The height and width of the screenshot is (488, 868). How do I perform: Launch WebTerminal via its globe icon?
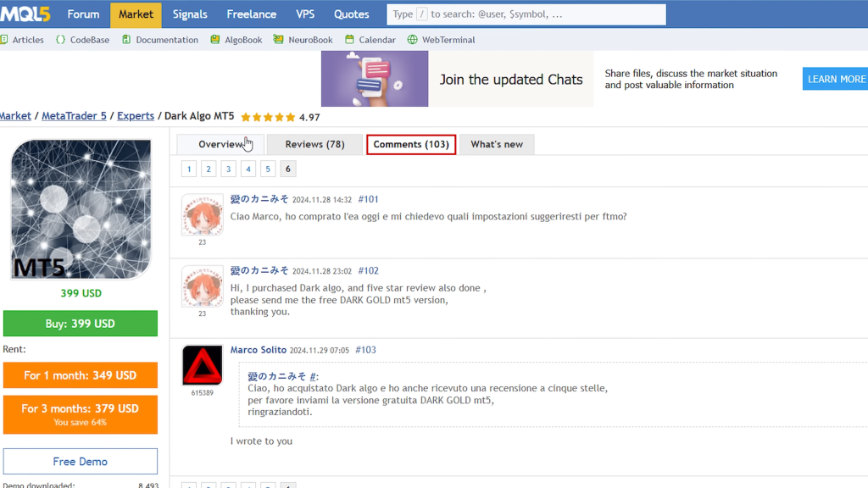[413, 40]
